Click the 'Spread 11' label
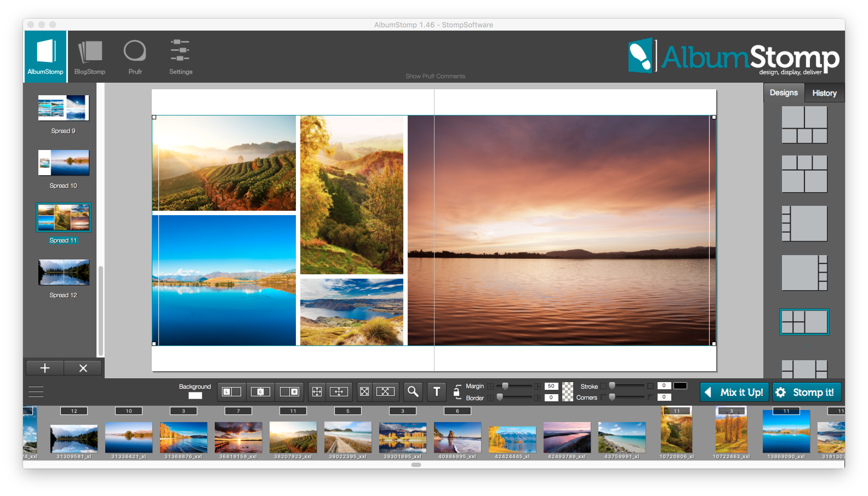Image resolution: width=868 pixels, height=496 pixels. [x=63, y=240]
